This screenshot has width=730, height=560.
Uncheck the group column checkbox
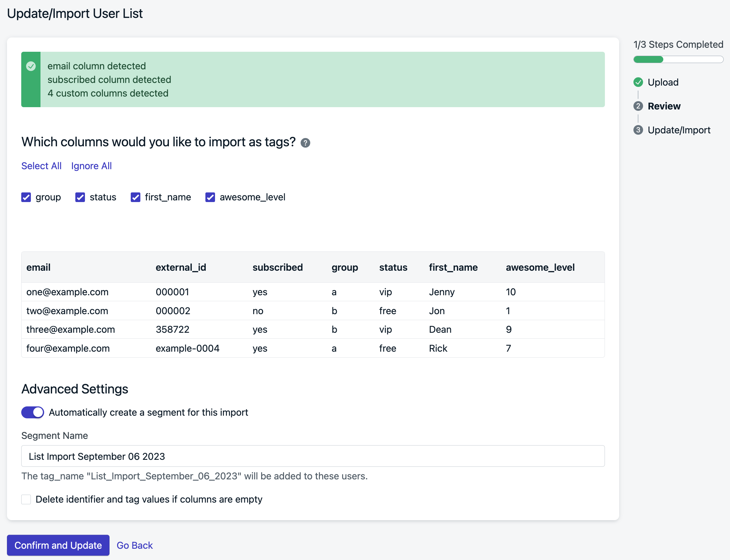[x=26, y=197]
